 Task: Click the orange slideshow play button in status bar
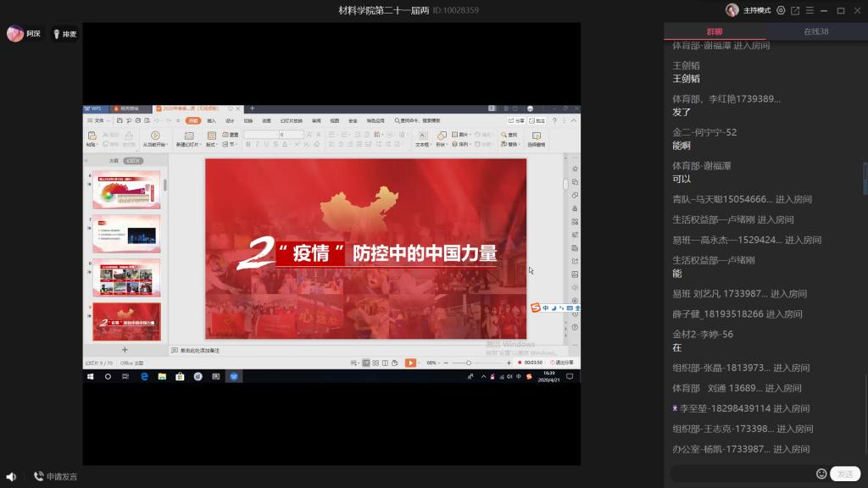tap(410, 363)
